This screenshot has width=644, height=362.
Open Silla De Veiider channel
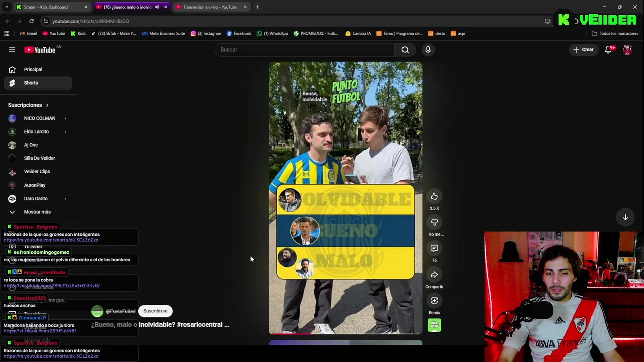(x=38, y=158)
